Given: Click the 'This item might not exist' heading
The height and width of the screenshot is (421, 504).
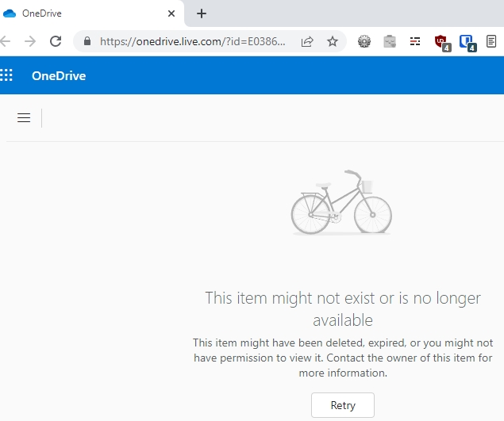Looking at the screenshot, I should [343, 308].
